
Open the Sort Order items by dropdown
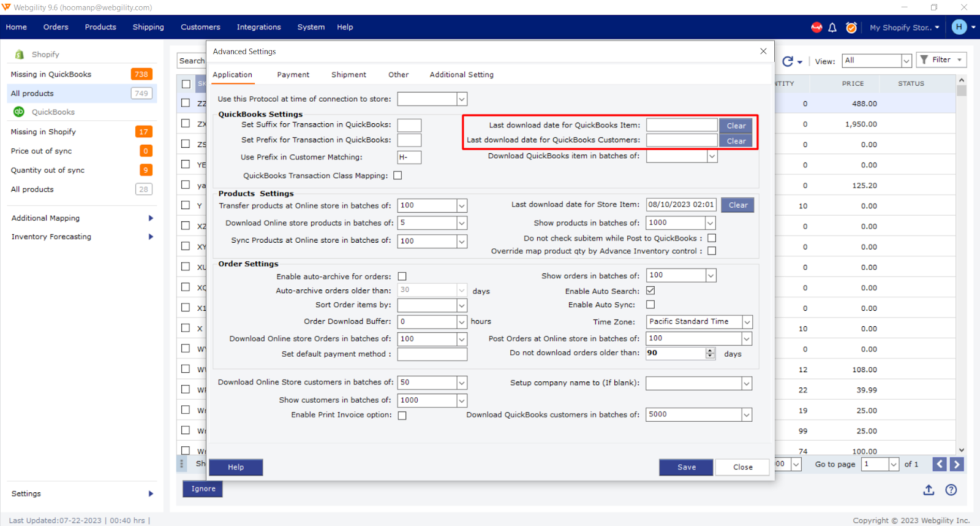click(x=462, y=305)
